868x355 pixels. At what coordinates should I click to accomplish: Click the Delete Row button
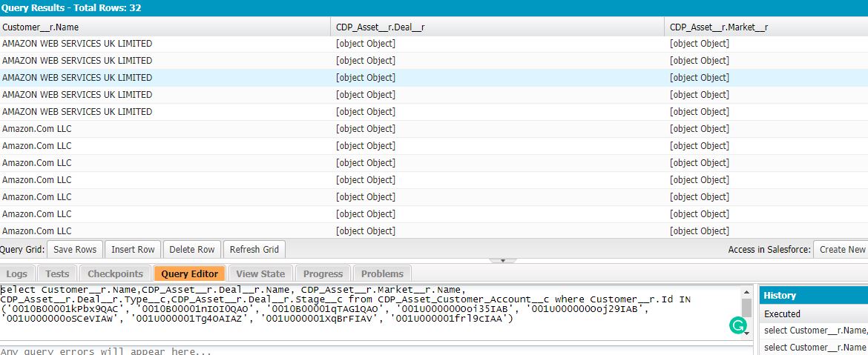point(191,249)
